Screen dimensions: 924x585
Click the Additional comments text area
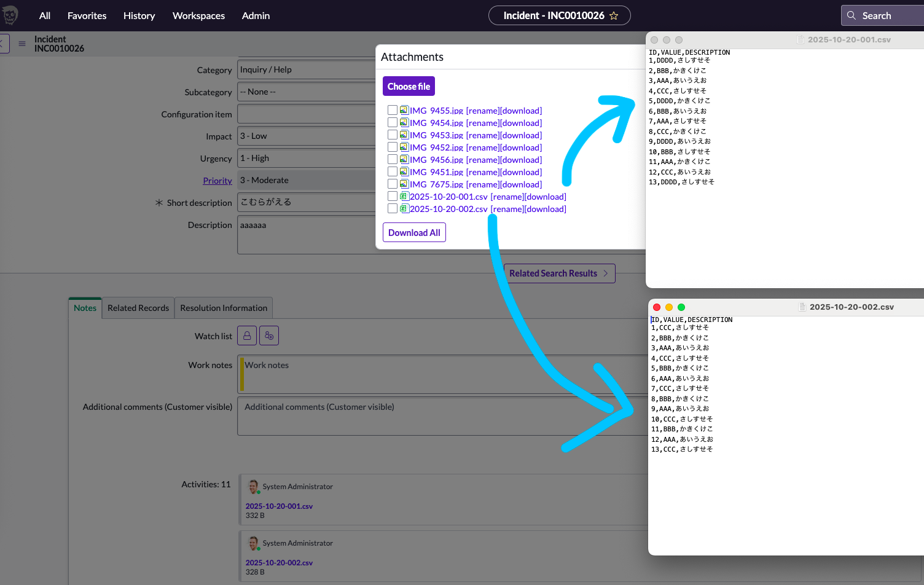coord(443,416)
